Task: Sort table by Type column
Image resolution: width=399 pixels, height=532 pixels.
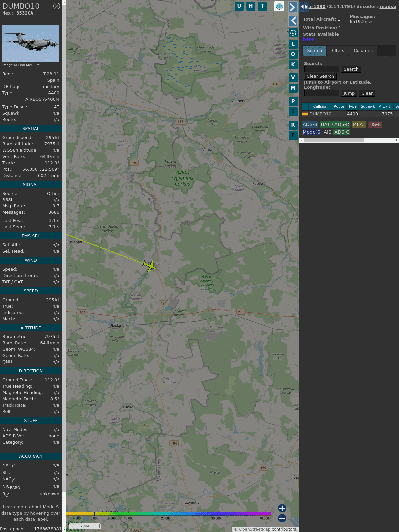Action: pyautogui.click(x=352, y=106)
